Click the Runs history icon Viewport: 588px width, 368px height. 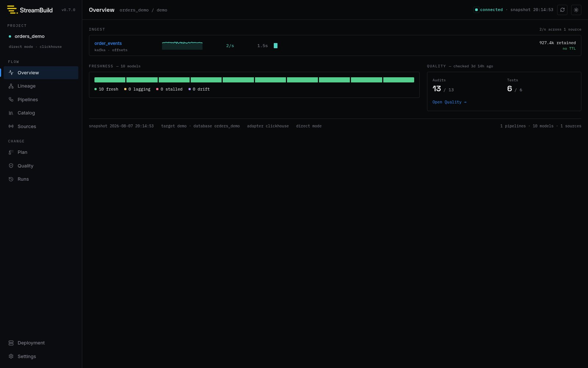11,179
